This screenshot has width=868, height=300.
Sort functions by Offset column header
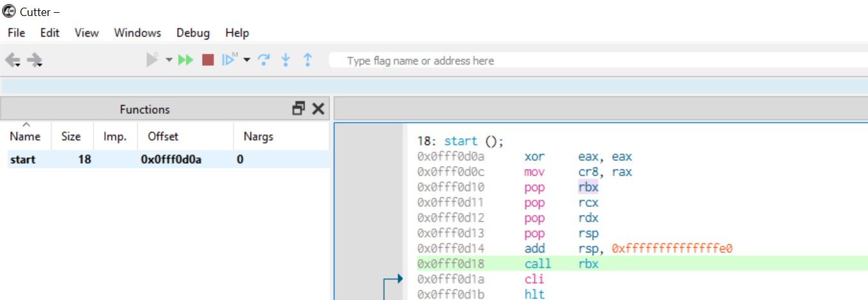coord(163,136)
